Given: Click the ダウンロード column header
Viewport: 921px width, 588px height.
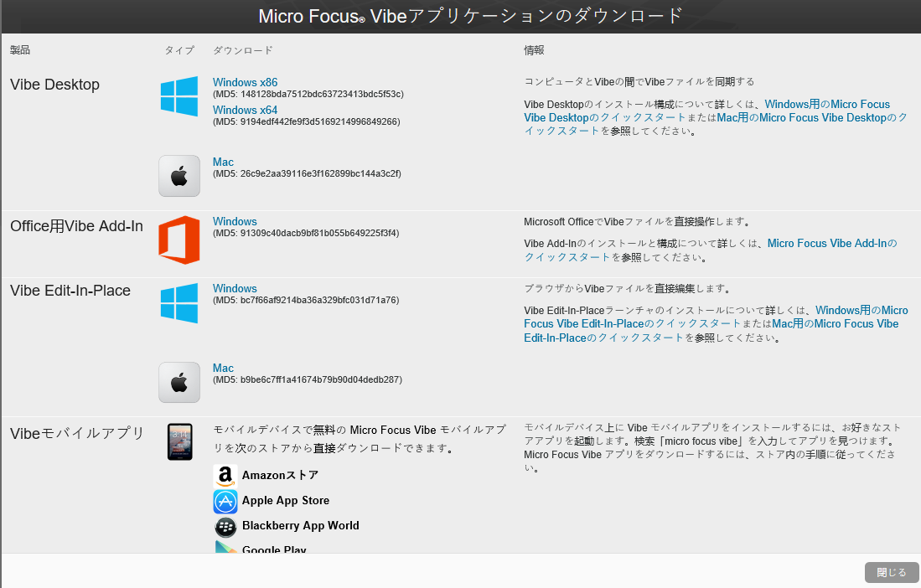Looking at the screenshot, I should 242,50.
